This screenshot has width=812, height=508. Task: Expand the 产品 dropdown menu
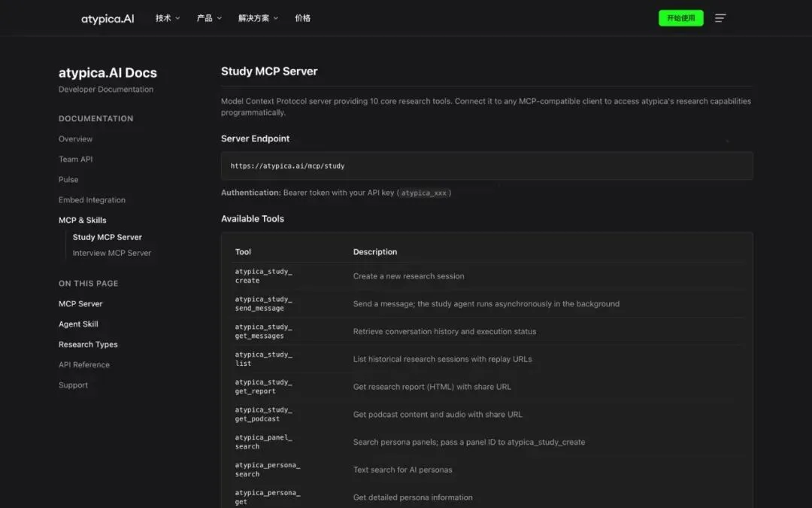[209, 18]
